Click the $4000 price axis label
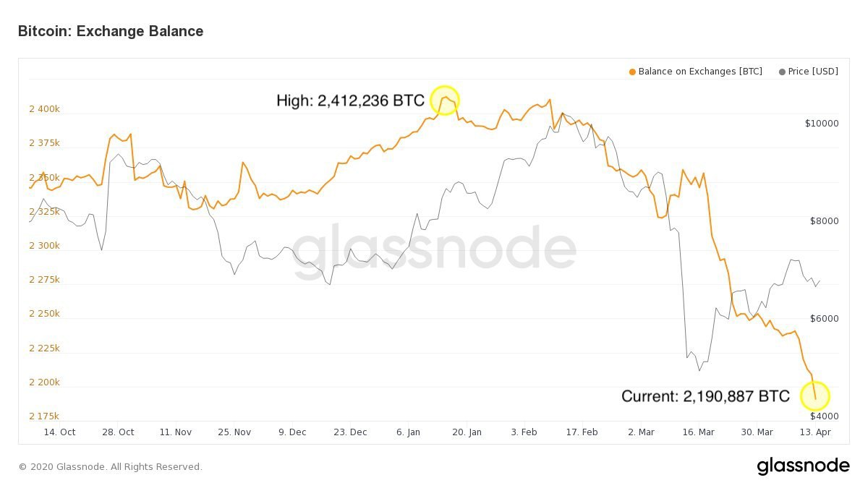868x488 pixels. point(824,416)
